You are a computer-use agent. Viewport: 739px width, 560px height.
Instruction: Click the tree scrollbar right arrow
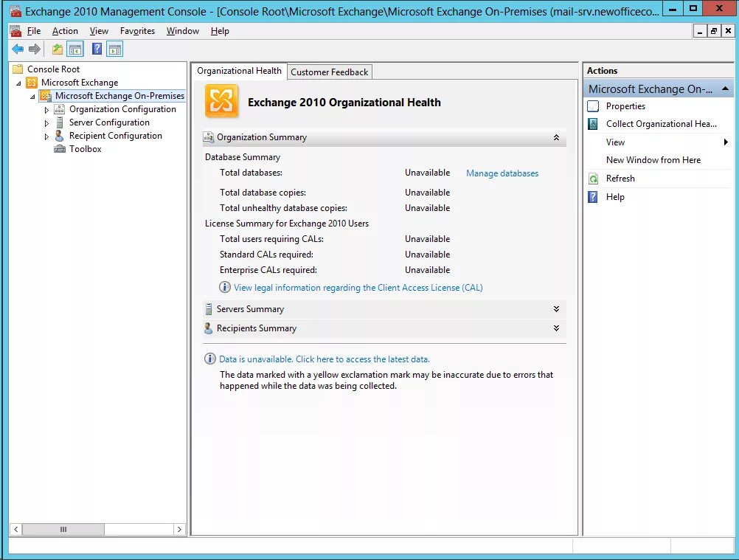(179, 529)
